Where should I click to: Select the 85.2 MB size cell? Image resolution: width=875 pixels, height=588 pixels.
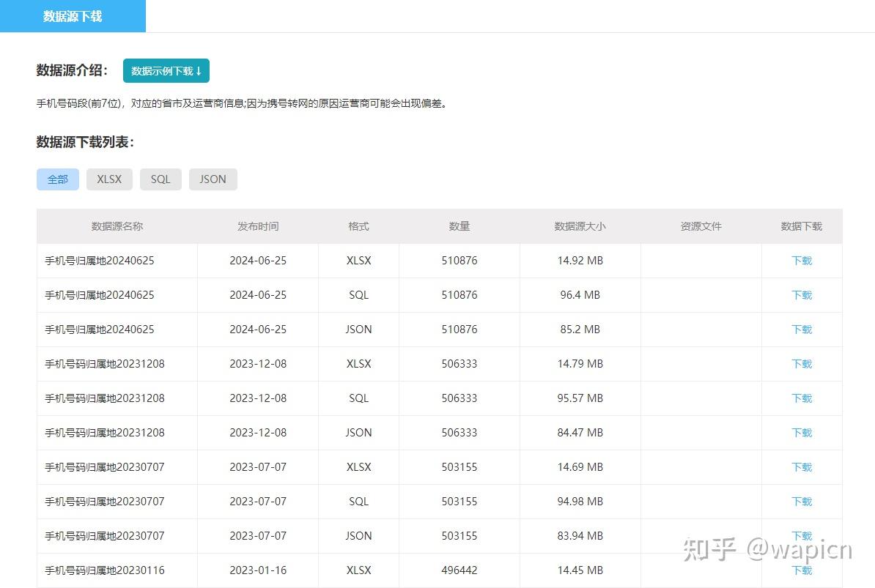click(x=580, y=330)
